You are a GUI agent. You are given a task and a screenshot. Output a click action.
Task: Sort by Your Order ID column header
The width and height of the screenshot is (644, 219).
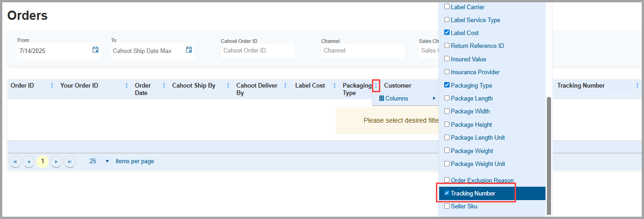[x=79, y=85]
